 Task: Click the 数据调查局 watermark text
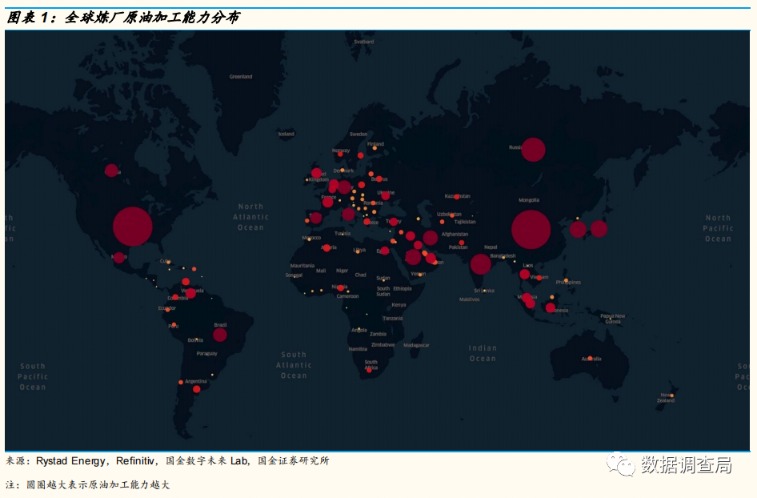[x=687, y=465]
